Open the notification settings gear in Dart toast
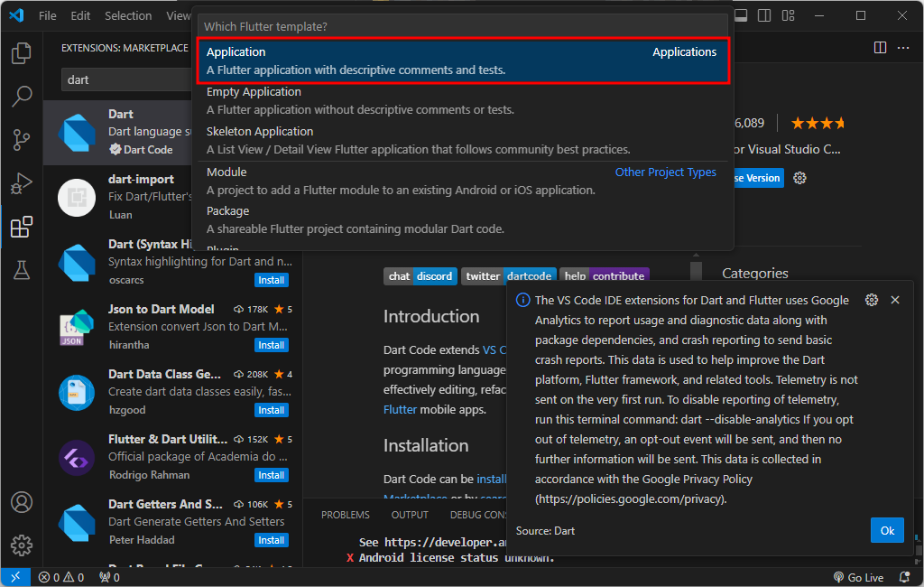This screenshot has height=587, width=924. [872, 300]
